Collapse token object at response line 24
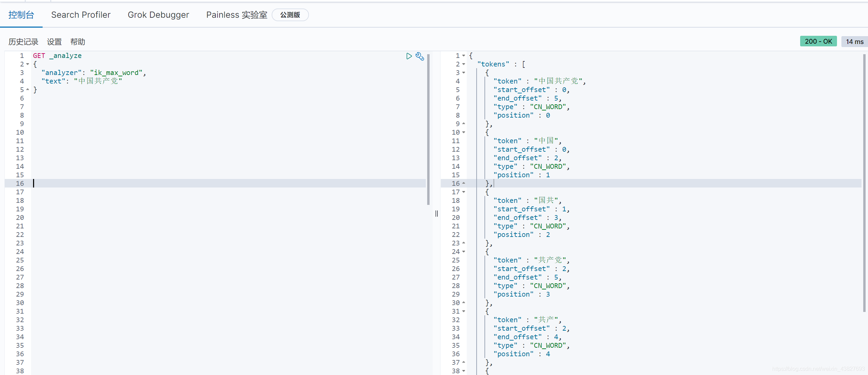The image size is (868, 375). pos(464,252)
